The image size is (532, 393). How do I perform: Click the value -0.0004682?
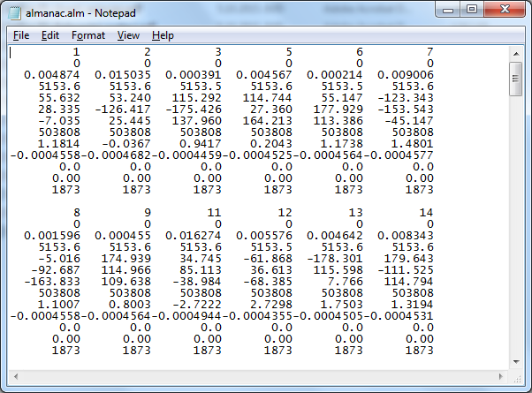116,155
